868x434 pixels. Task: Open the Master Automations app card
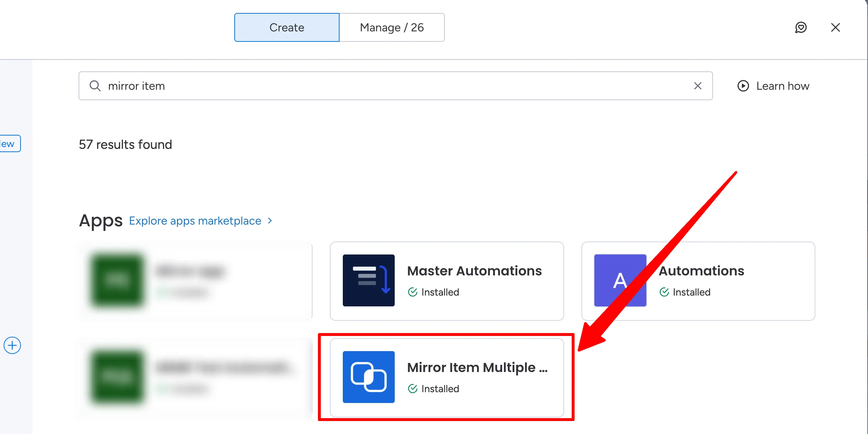447,281
